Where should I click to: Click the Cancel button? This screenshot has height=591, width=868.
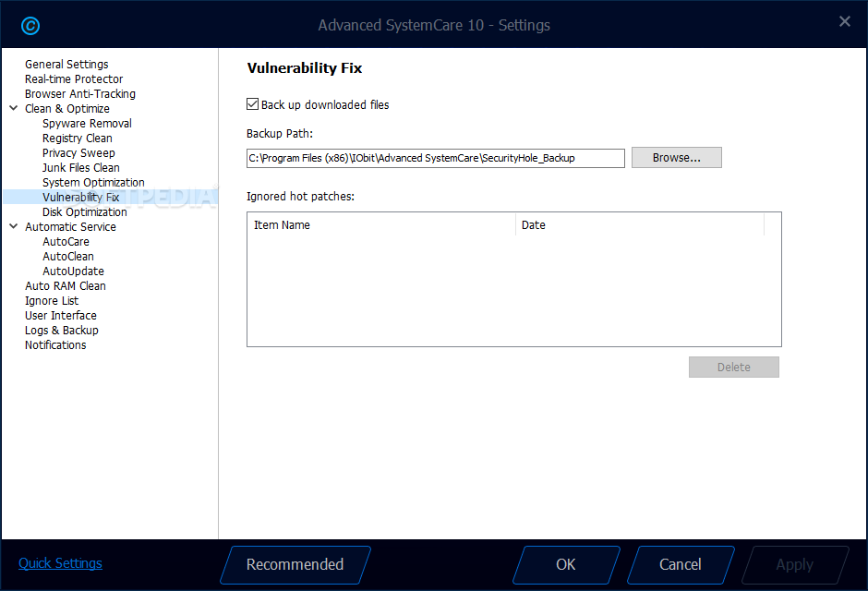(x=681, y=564)
